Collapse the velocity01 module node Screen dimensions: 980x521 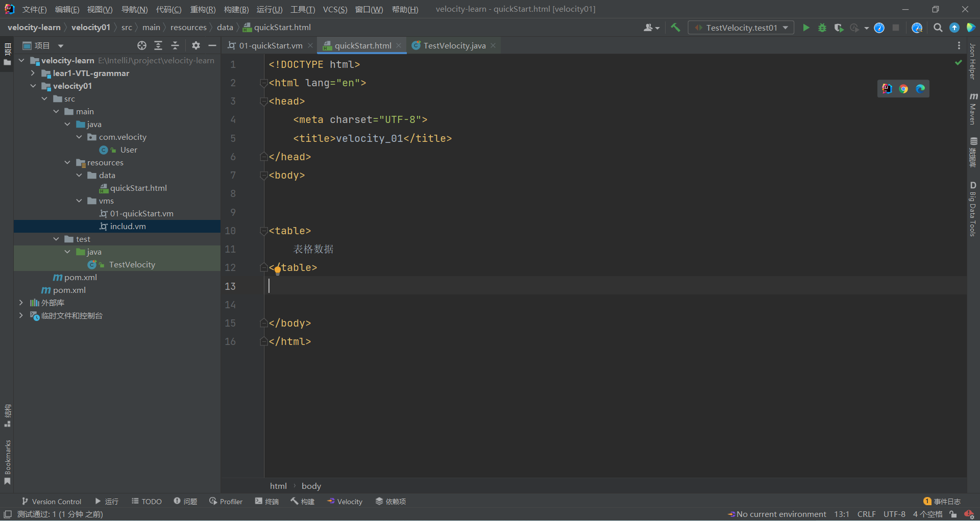(33, 86)
